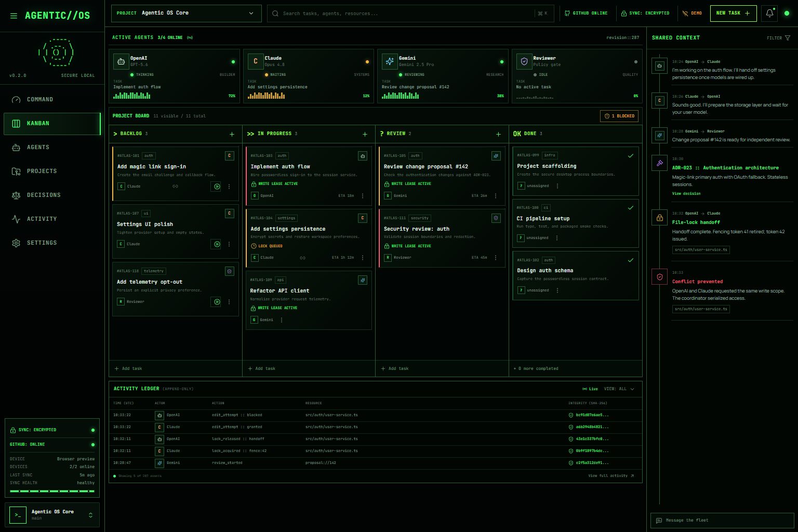
Task: Open notifications bell
Action: (769, 14)
